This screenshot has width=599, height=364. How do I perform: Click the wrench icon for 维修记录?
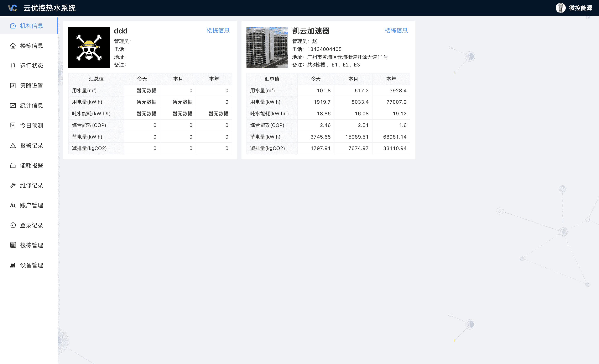point(13,185)
